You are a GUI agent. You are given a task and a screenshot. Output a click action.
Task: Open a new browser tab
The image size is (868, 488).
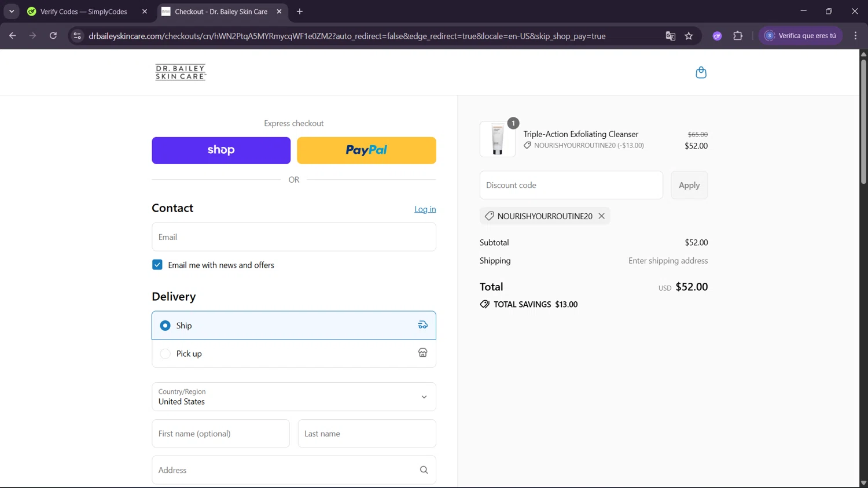pos(300,12)
